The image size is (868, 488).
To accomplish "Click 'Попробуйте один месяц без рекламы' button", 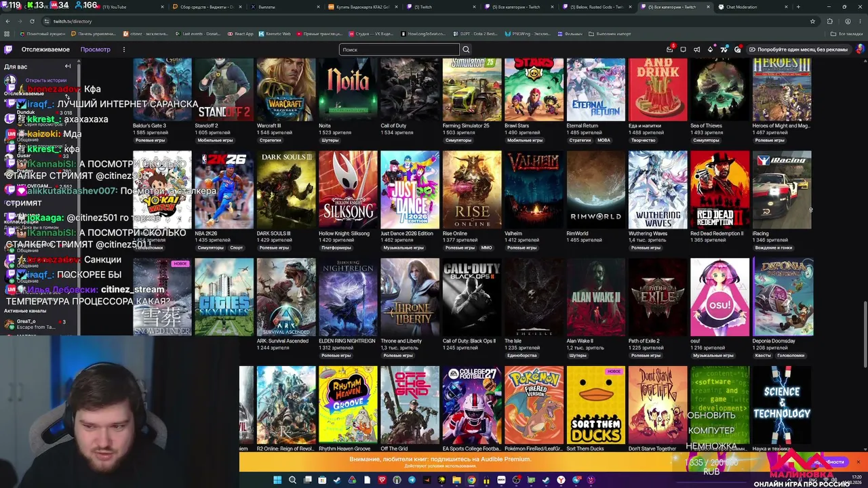I will 798,49.
